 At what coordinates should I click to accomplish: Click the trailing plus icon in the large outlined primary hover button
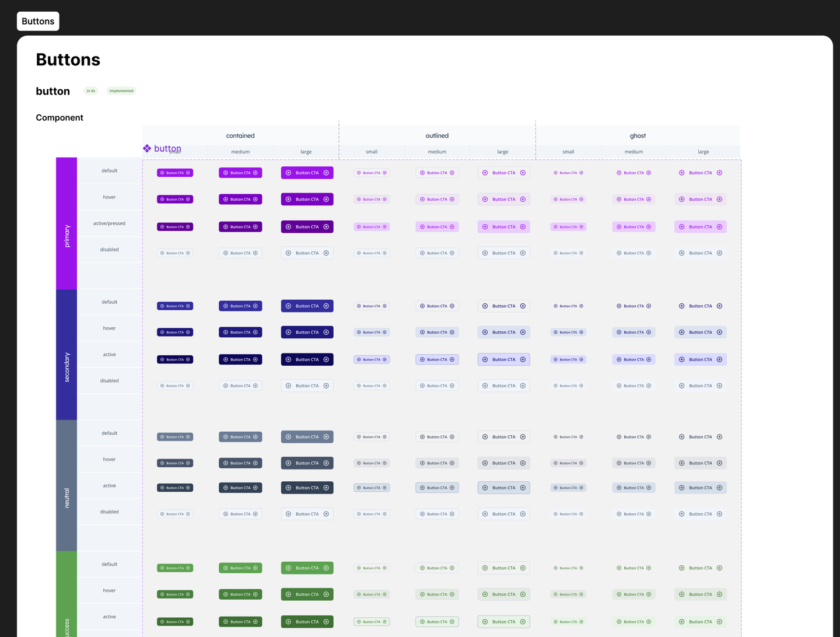[523, 199]
